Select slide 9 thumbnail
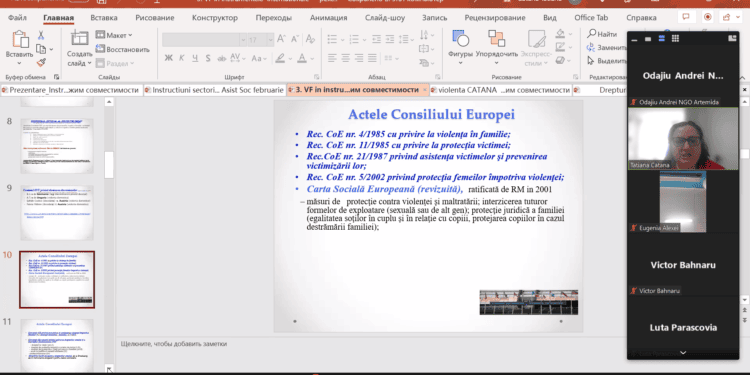 (57, 213)
